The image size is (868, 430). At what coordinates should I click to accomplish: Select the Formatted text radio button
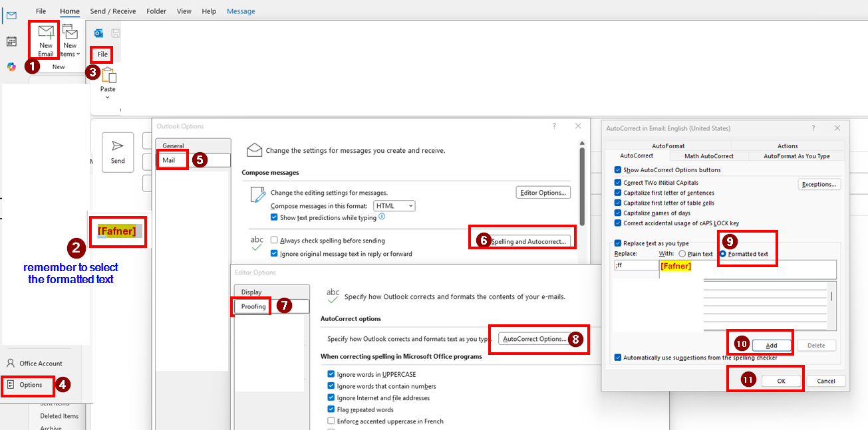coord(723,254)
